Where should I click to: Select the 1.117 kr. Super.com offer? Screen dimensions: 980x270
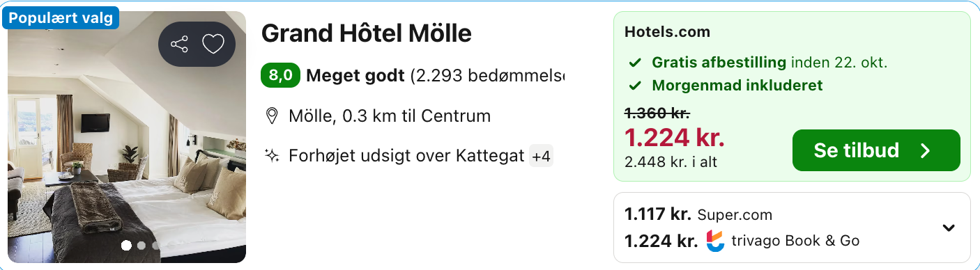698,214
